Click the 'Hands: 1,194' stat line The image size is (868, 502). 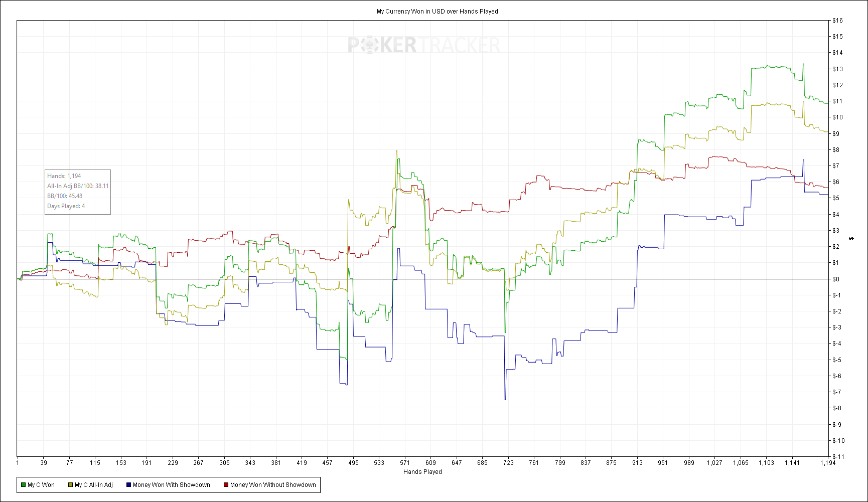click(x=64, y=176)
